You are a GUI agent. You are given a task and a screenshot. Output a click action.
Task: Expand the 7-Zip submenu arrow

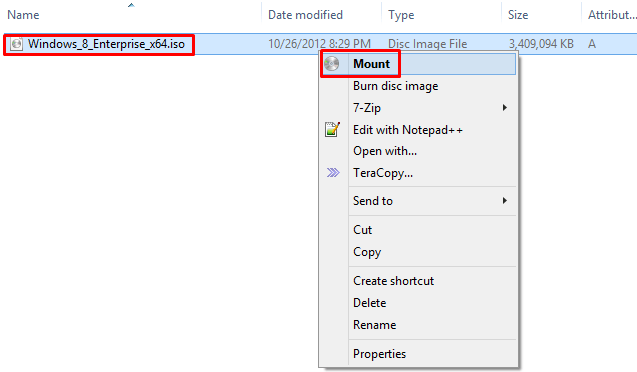505,108
